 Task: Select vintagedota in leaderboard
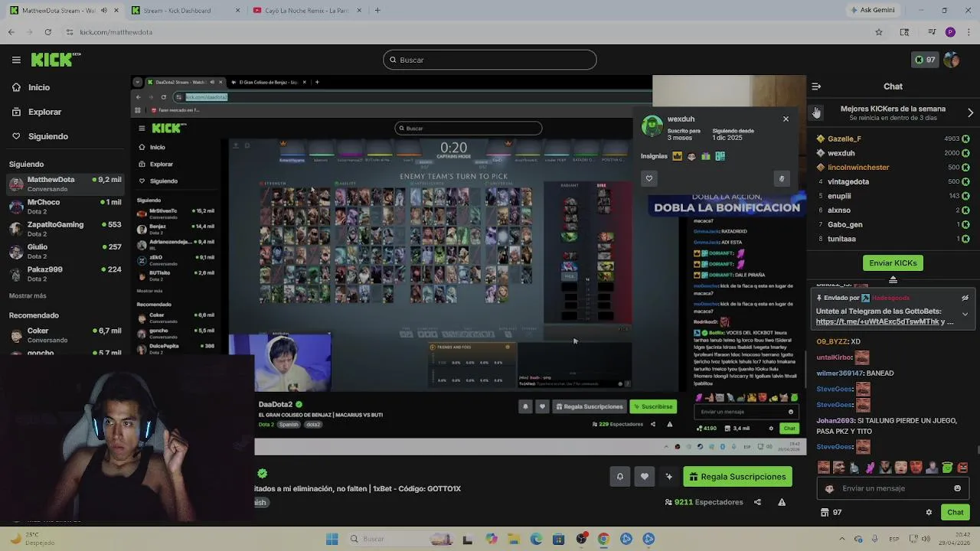848,181
